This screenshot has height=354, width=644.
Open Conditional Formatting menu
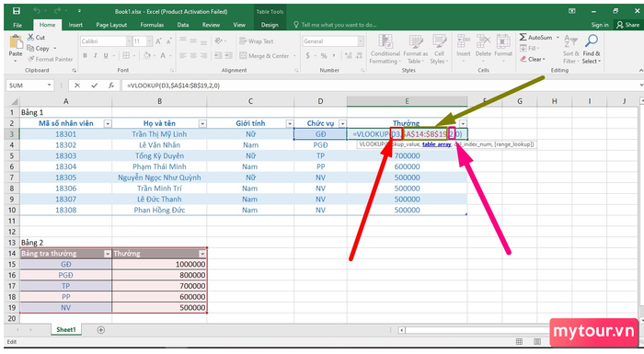click(x=385, y=50)
